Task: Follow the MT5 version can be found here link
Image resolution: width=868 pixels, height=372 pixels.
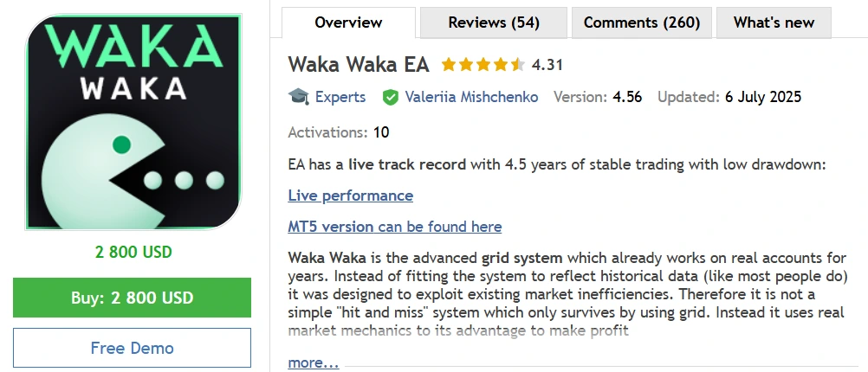Action: click(x=394, y=227)
